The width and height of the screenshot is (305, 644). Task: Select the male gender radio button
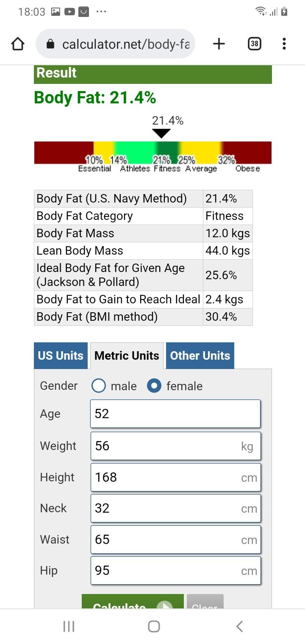coord(99,386)
